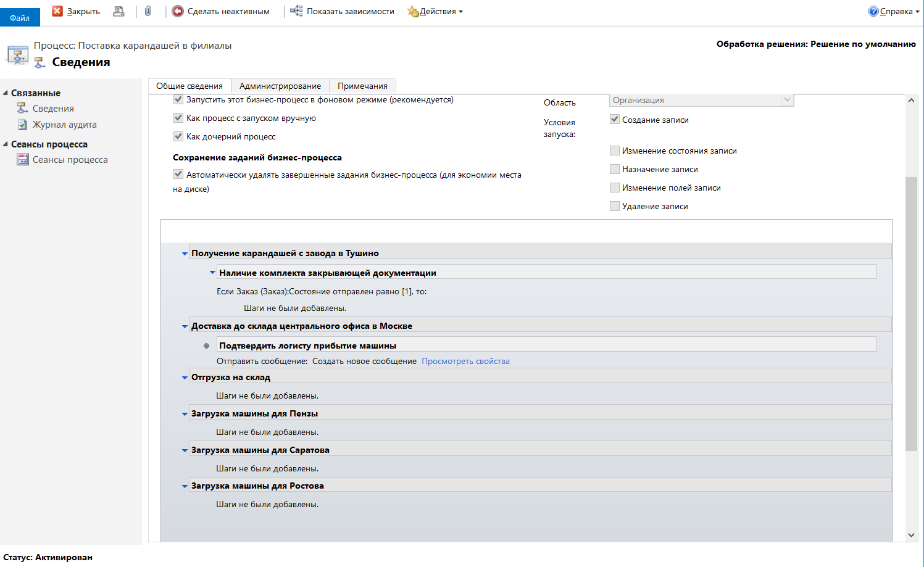
Task: Uncheck the Создание записи checkbox
Action: (615, 120)
